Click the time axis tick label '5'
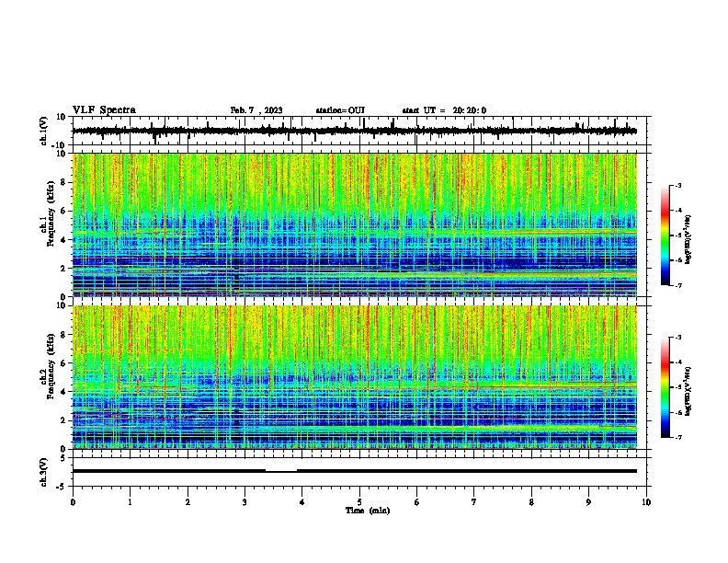 point(359,502)
